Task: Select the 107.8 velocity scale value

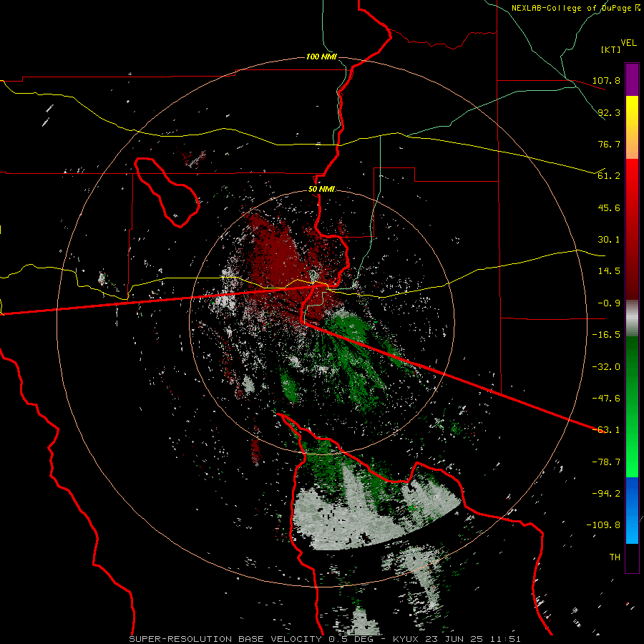Action: [x=606, y=80]
